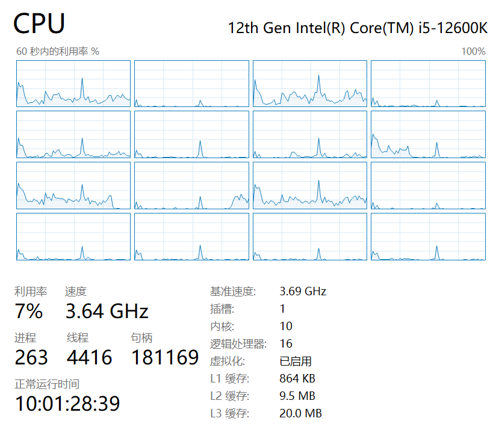Viewport: 502px width, 448px height.
Task: Click the 7% utilization value
Action: coord(29,311)
